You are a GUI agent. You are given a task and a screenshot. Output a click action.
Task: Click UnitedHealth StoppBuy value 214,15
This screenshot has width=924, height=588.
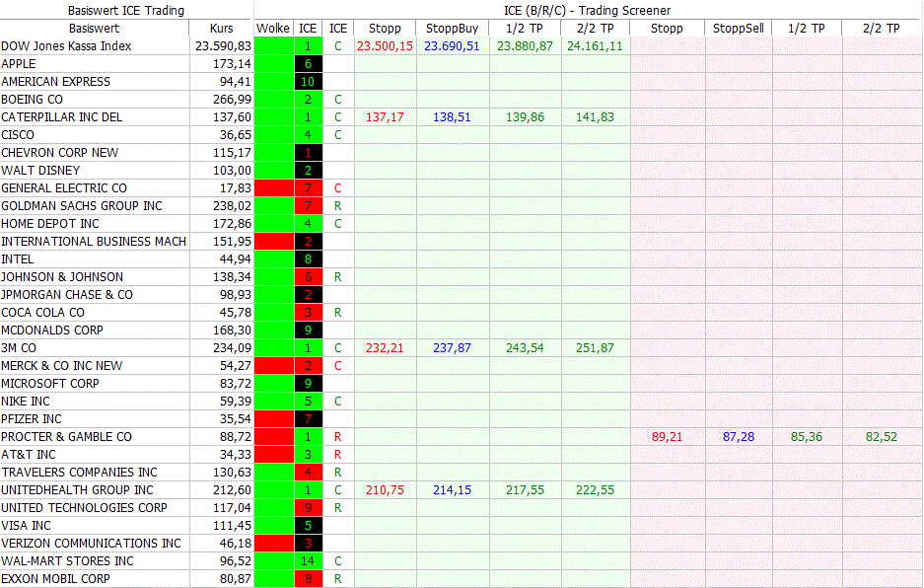(x=452, y=489)
